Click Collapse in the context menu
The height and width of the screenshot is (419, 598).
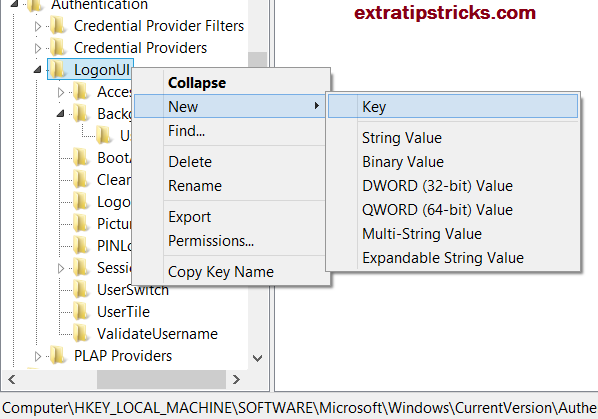point(197,83)
